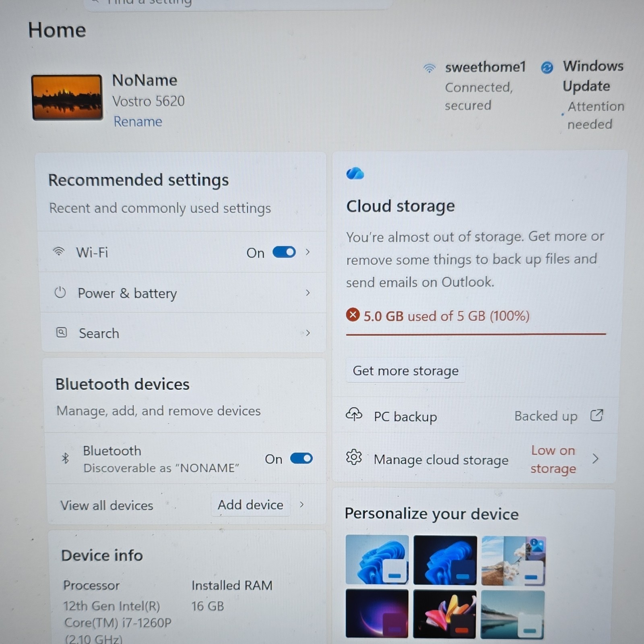The height and width of the screenshot is (644, 644).
Task: Open Power & battery chevron
Action: click(x=308, y=292)
